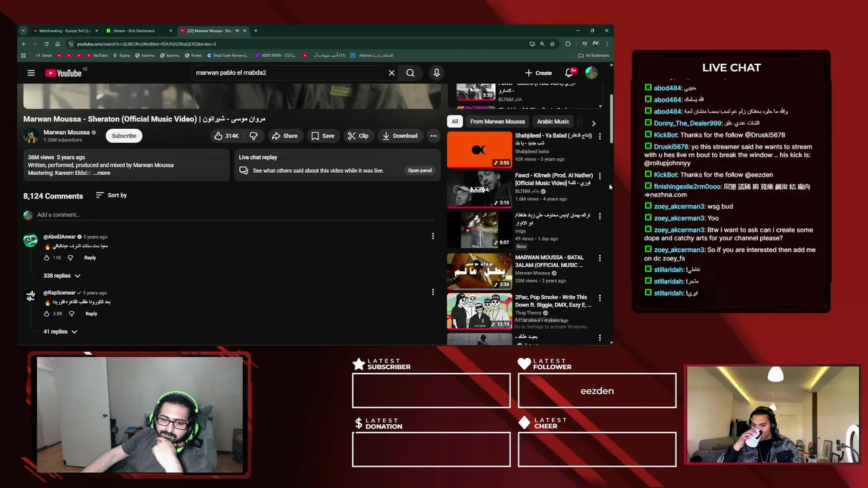Subscribe to Marwan Moussa channel
868x488 pixels.
[x=124, y=136]
